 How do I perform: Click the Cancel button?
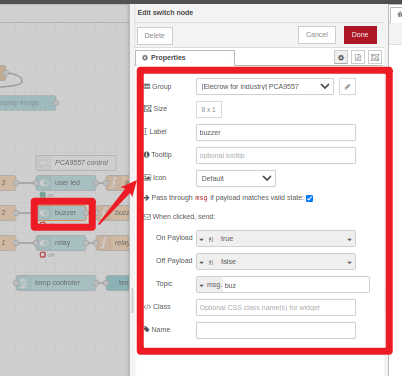tap(317, 35)
